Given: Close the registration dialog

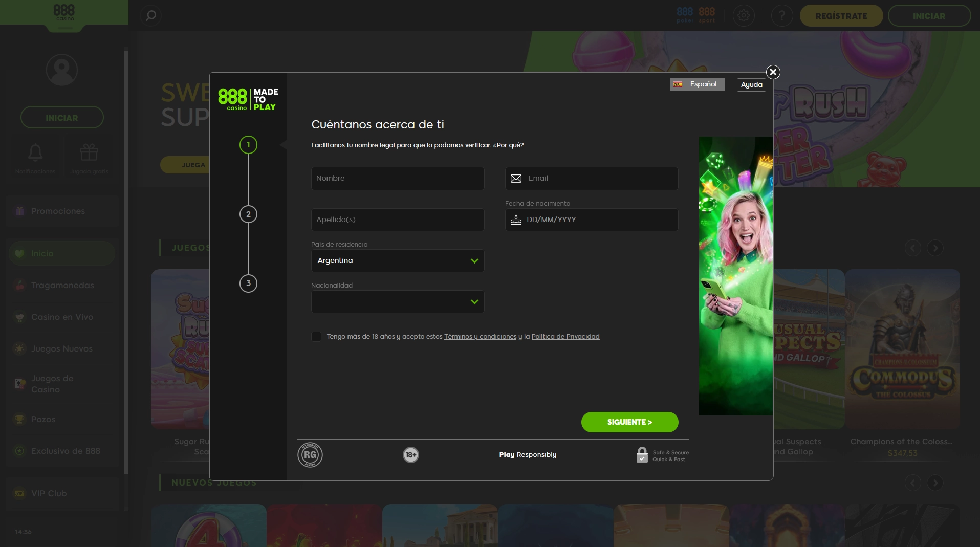Looking at the screenshot, I should [773, 72].
